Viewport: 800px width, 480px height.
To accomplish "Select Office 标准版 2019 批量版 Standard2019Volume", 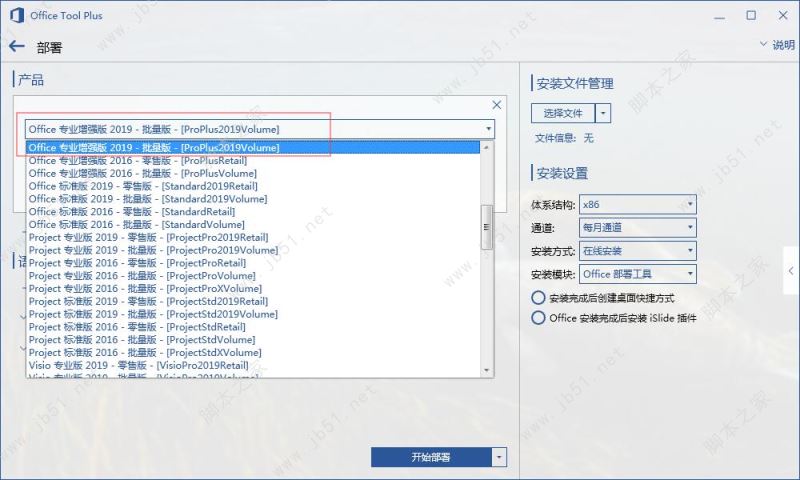I will click(253, 199).
